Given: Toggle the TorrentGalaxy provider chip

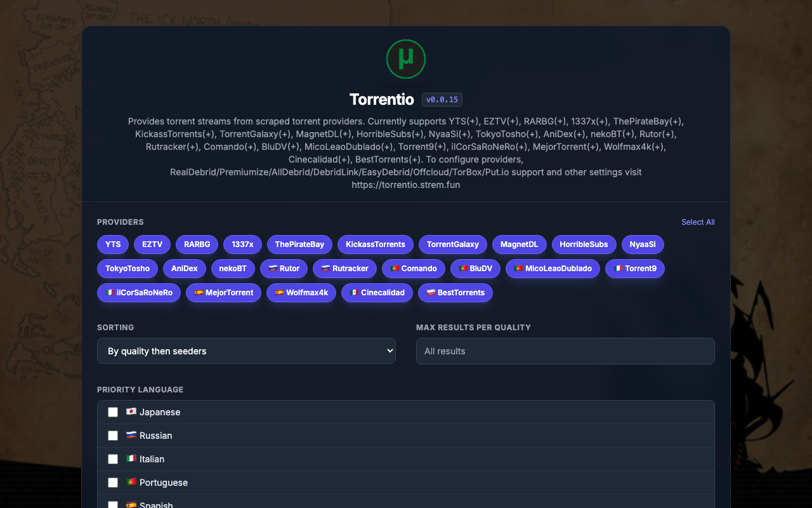Looking at the screenshot, I should point(453,244).
